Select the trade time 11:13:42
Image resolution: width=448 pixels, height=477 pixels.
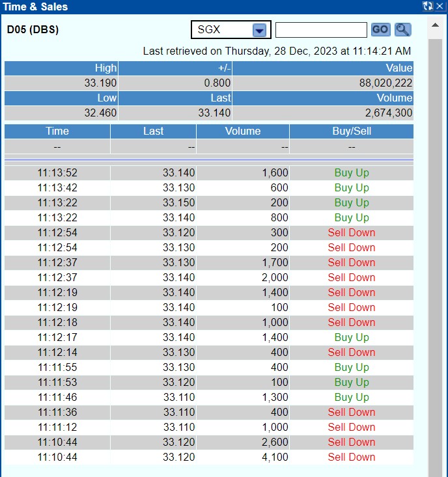click(x=57, y=187)
